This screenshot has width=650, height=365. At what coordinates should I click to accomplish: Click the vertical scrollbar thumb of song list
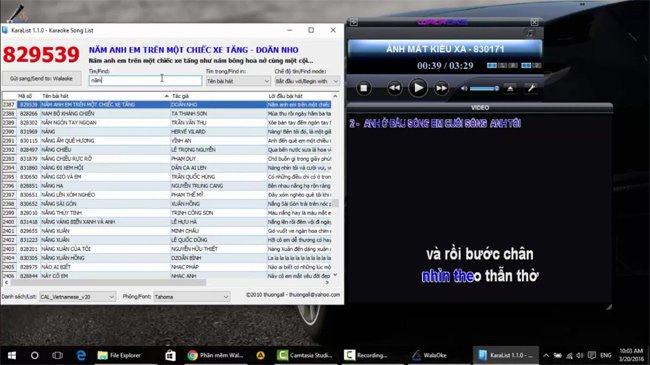pyautogui.click(x=335, y=203)
